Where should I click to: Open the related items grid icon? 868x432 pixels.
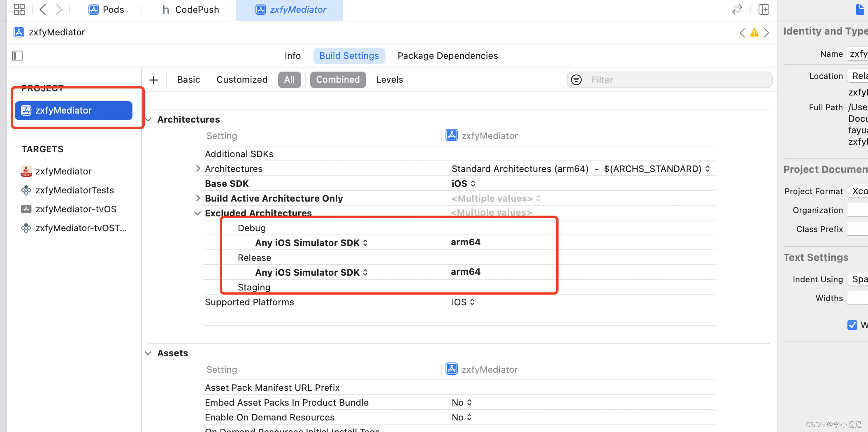tap(19, 9)
